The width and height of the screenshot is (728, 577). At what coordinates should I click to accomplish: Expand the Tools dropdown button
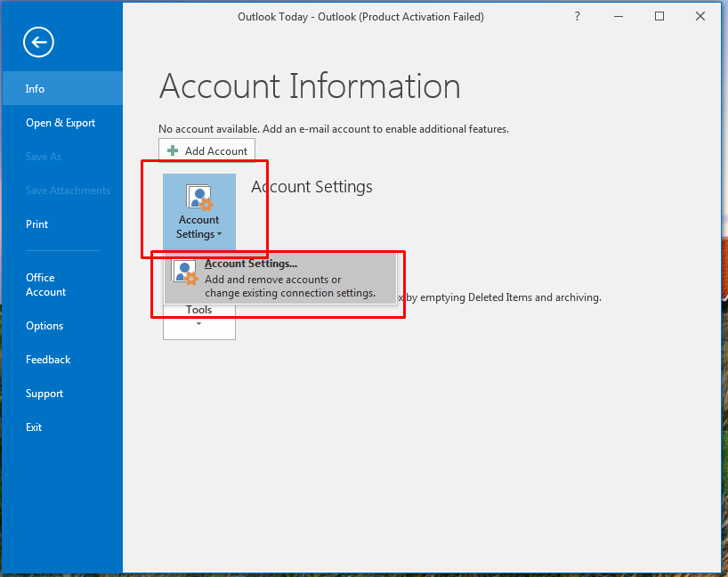click(199, 321)
